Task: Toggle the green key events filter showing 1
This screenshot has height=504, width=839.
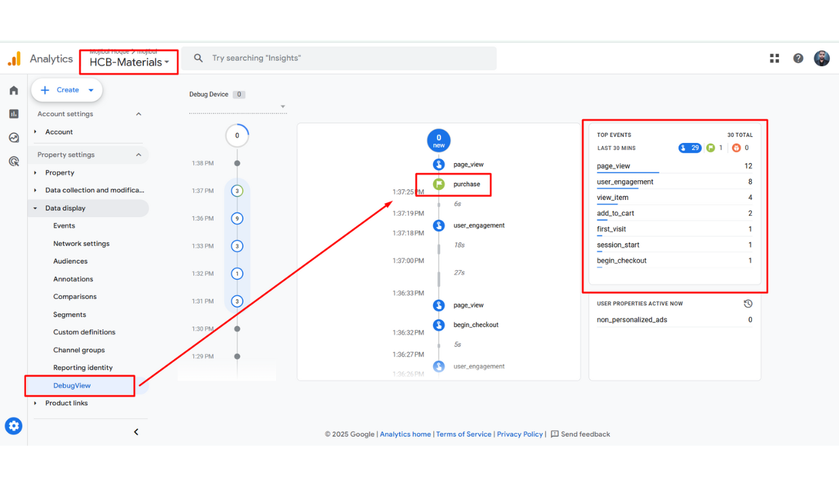Action: click(x=714, y=147)
